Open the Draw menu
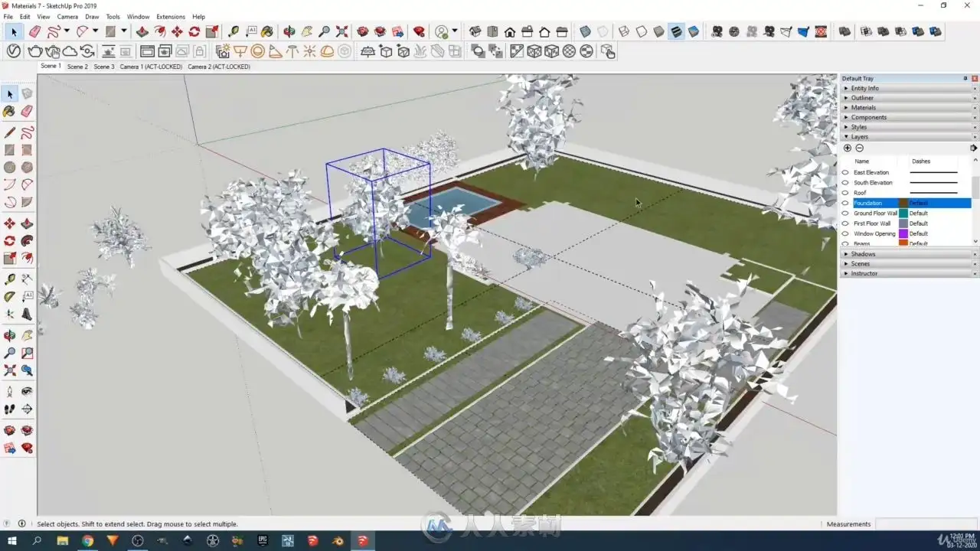Image resolution: width=980 pixels, height=551 pixels. click(92, 16)
